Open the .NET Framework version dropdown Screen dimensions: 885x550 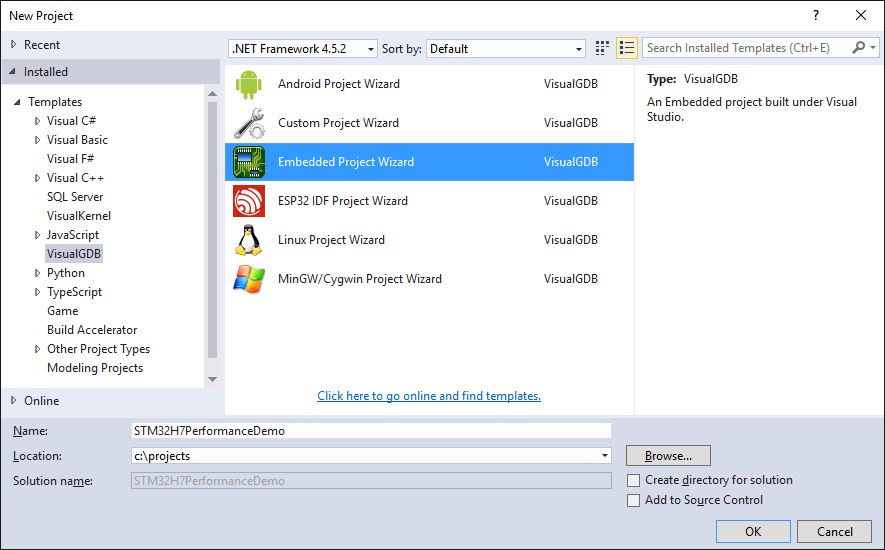[303, 49]
